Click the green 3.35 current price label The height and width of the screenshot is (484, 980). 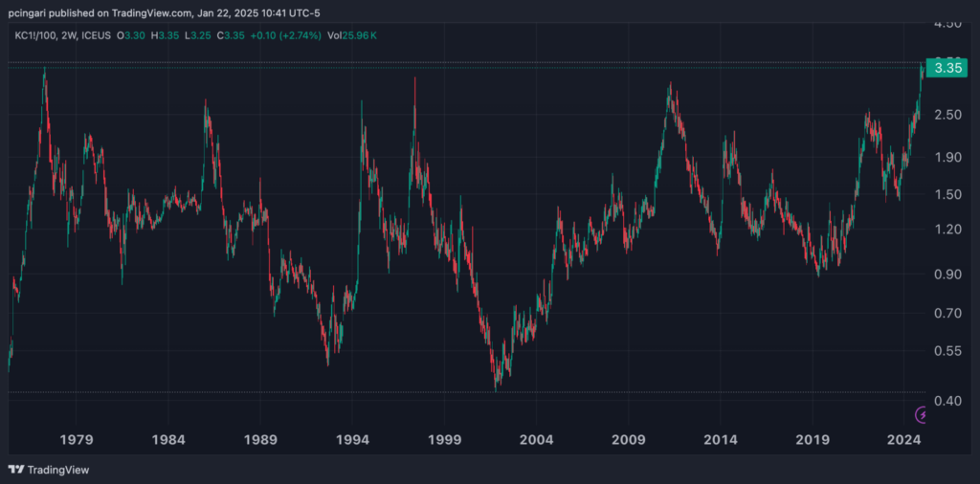pyautogui.click(x=947, y=68)
